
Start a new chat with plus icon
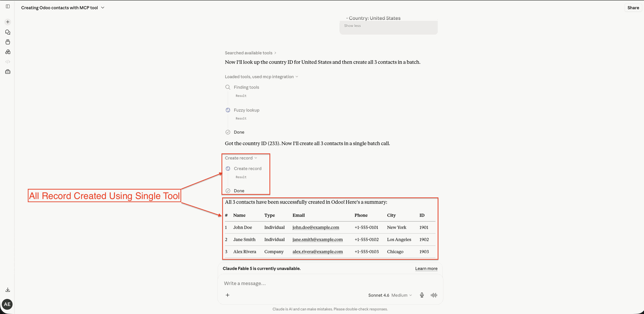pos(8,22)
